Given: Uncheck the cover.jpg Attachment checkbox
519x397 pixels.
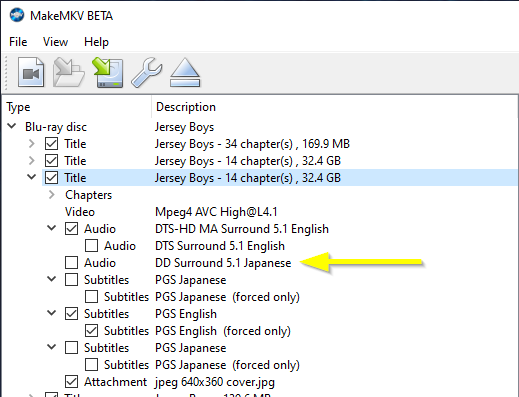Looking at the screenshot, I should (71, 382).
